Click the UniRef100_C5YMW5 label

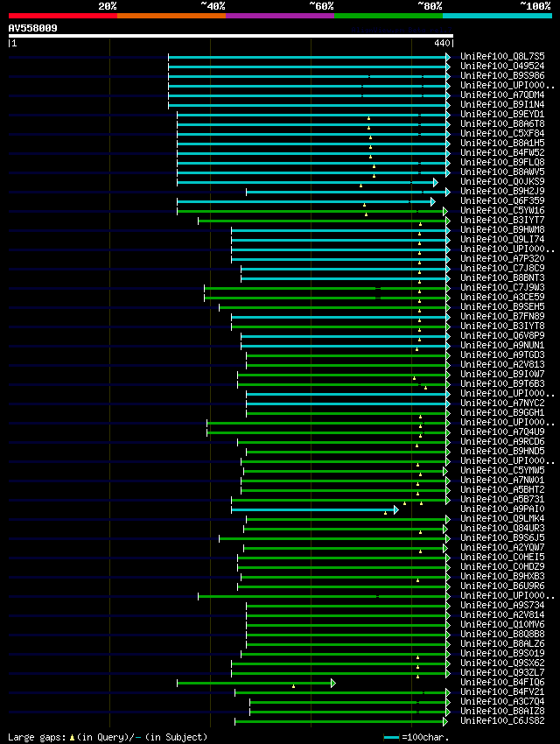pyautogui.click(x=502, y=470)
